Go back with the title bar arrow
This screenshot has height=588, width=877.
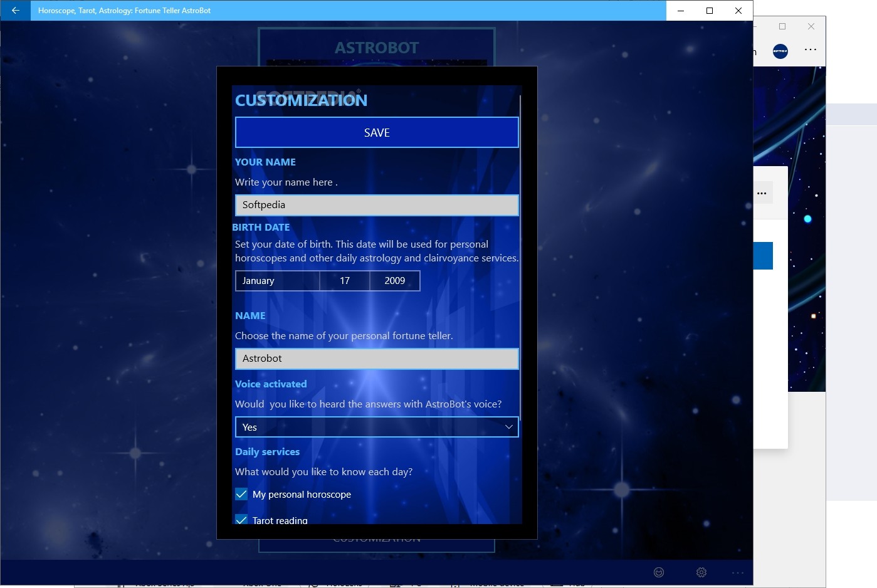pos(16,11)
